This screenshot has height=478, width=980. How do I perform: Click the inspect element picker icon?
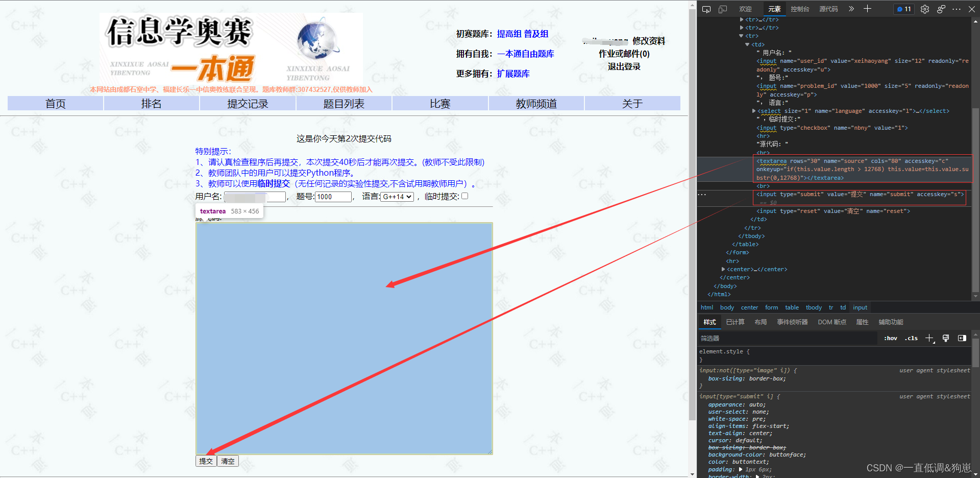[x=706, y=9]
